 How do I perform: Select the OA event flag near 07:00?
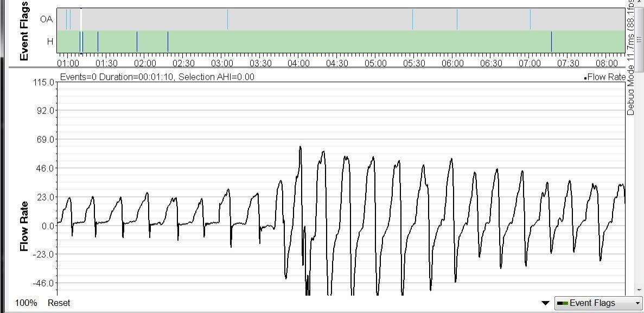[530, 20]
